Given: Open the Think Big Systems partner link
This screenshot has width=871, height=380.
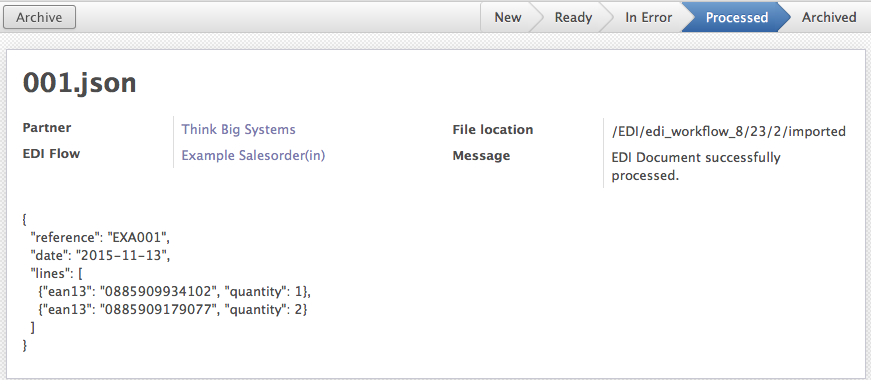Looking at the screenshot, I should click(238, 129).
